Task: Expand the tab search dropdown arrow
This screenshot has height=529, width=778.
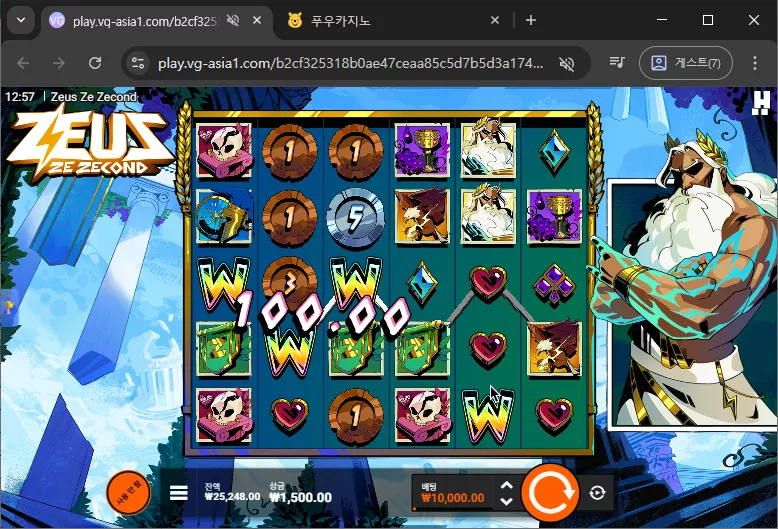Action: [21, 20]
